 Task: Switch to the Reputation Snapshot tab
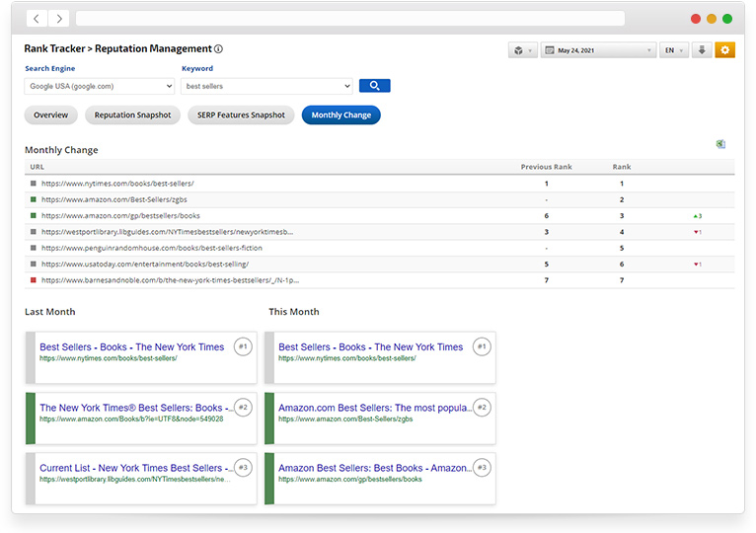pyautogui.click(x=132, y=115)
